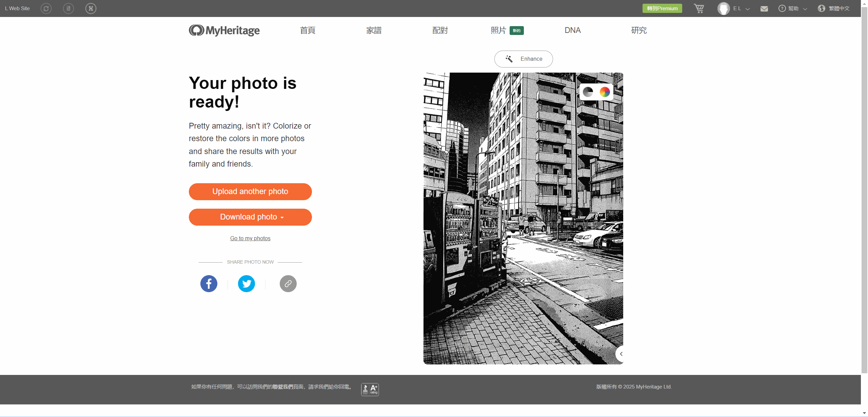
Task: Go to 首頁 home tab
Action: click(x=308, y=31)
